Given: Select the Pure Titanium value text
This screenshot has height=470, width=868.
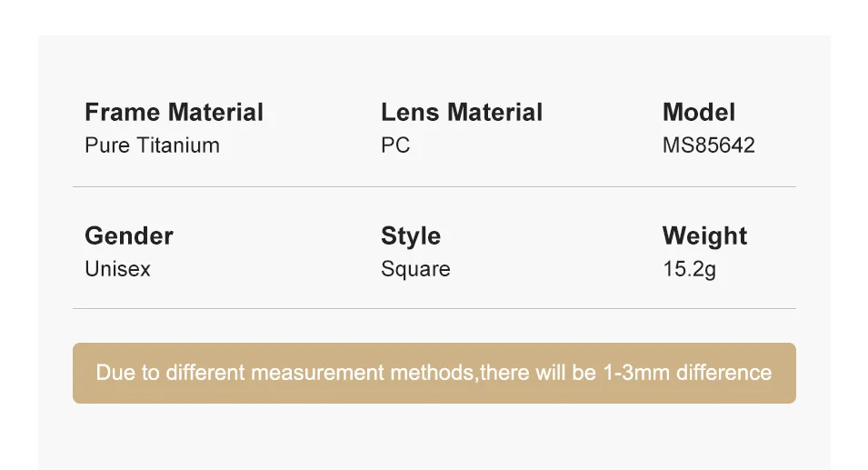Looking at the screenshot, I should [x=152, y=145].
